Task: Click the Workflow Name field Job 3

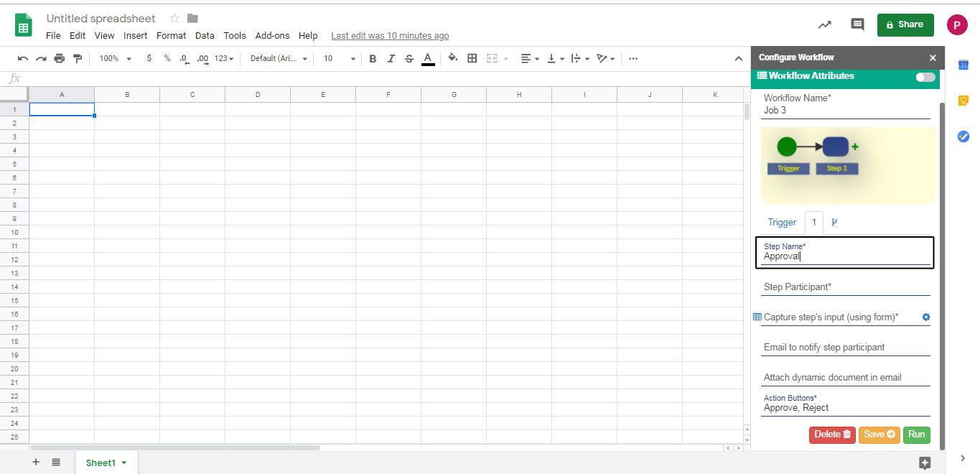Action: (846, 105)
